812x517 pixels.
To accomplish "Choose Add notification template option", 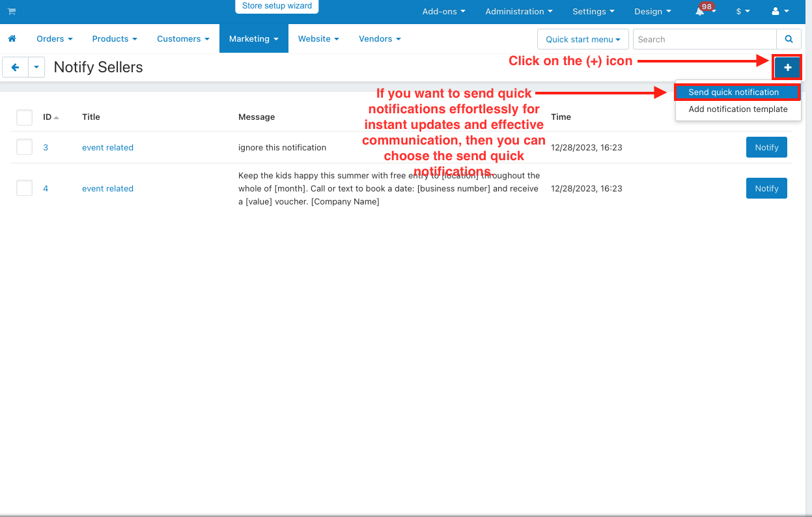I will coord(738,109).
